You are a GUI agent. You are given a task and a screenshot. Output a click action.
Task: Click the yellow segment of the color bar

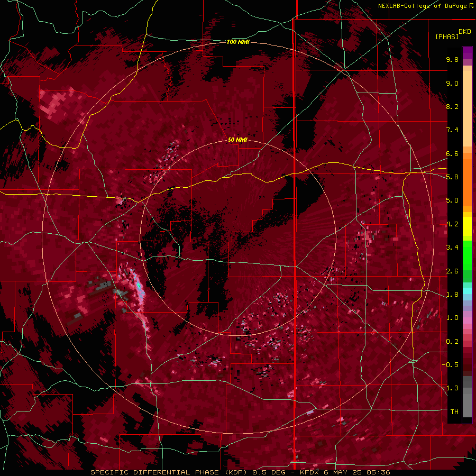467,226
